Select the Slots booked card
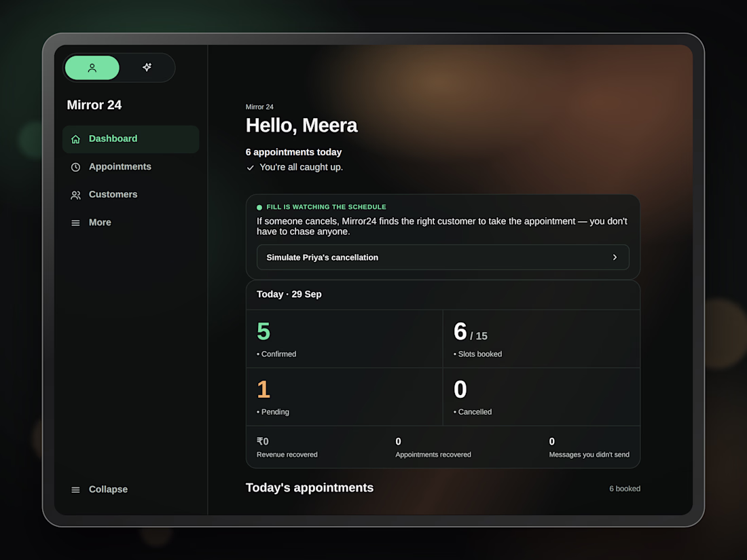Viewport: 747px width, 560px height. tap(542, 339)
